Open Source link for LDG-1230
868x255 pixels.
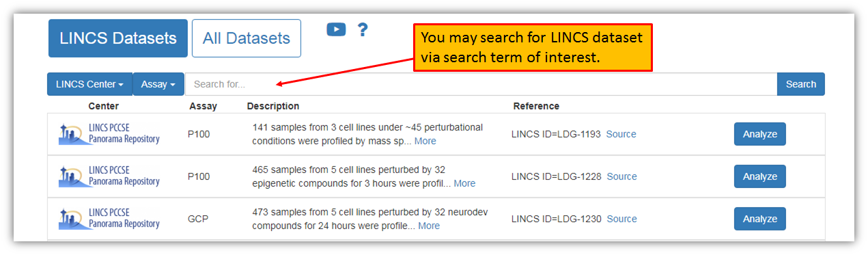[x=621, y=219]
